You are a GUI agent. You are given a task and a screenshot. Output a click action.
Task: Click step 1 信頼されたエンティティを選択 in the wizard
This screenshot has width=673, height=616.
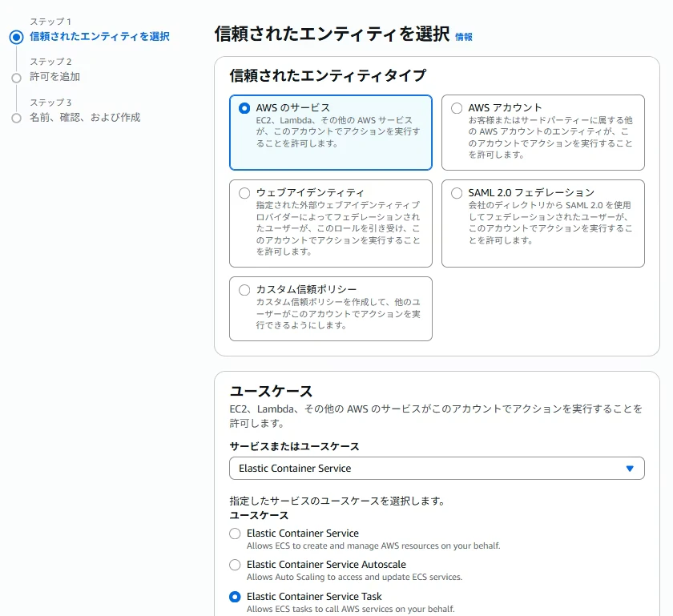(99, 37)
